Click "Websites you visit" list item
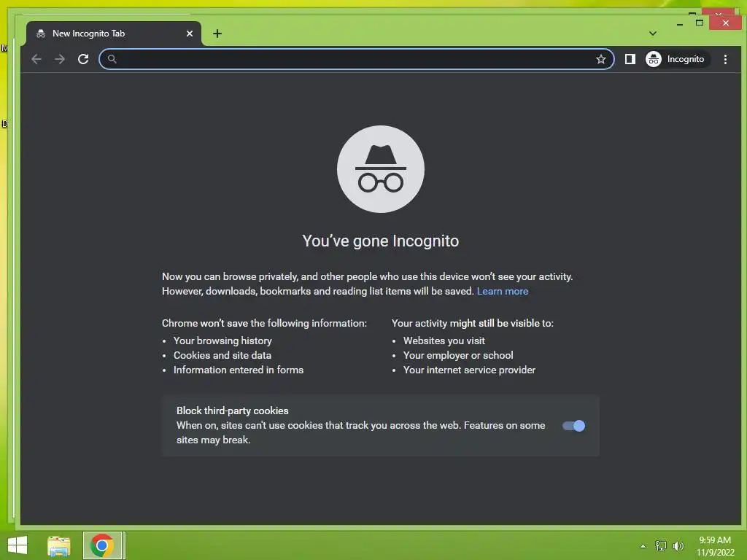The width and height of the screenshot is (747, 560). point(444,341)
